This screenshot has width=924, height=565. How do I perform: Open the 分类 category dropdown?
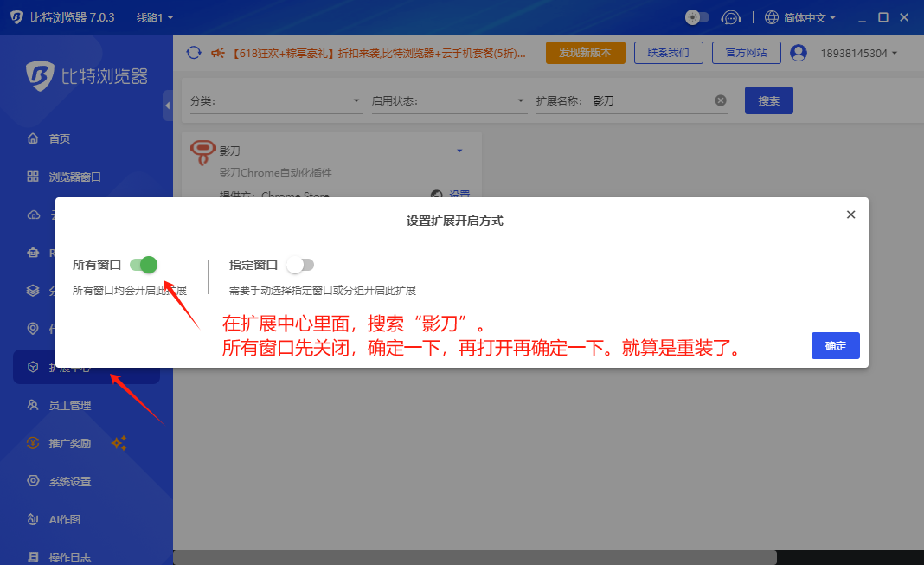tap(274, 100)
